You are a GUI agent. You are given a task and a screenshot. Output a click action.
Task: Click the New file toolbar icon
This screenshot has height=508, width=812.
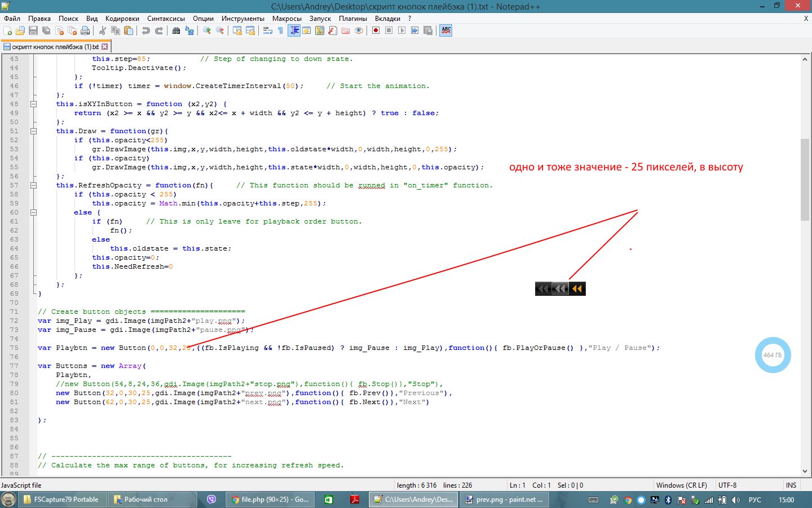[8, 30]
